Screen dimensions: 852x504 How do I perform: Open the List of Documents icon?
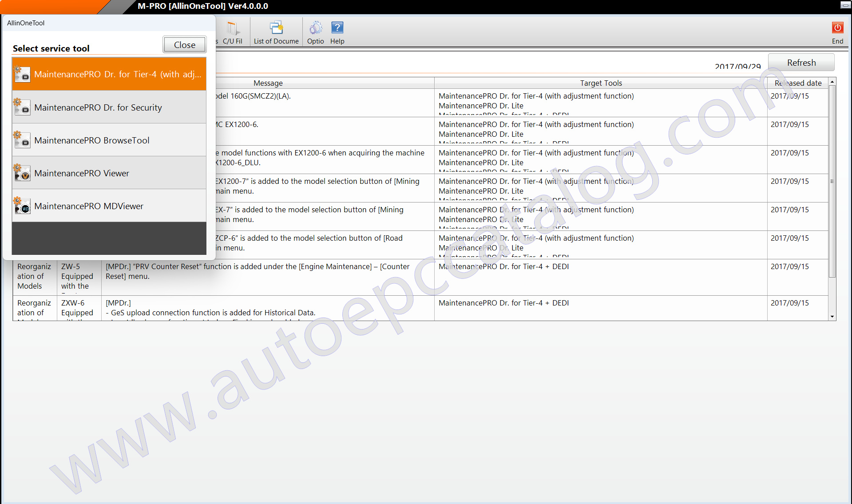[276, 28]
